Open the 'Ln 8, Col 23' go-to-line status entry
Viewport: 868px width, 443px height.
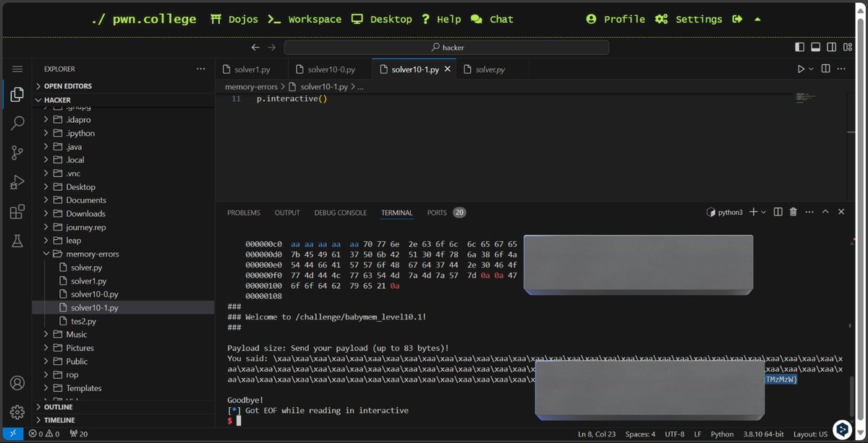(x=597, y=434)
